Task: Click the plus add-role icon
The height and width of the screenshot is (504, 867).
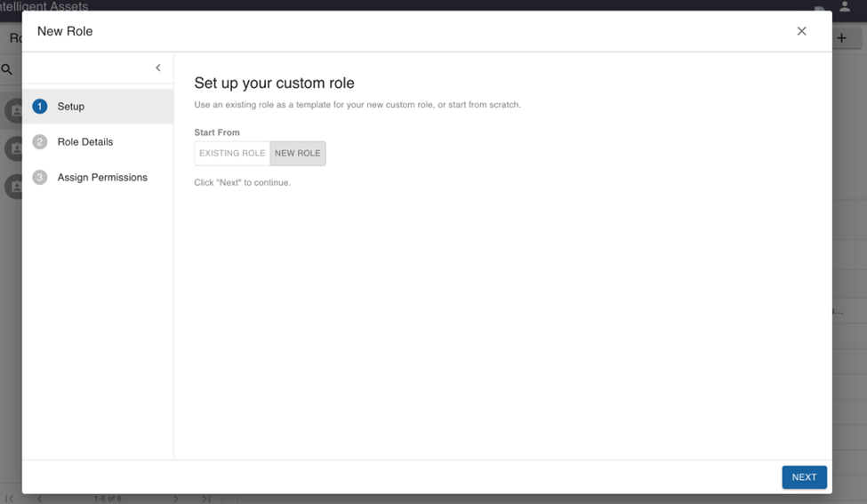Action: tap(842, 38)
